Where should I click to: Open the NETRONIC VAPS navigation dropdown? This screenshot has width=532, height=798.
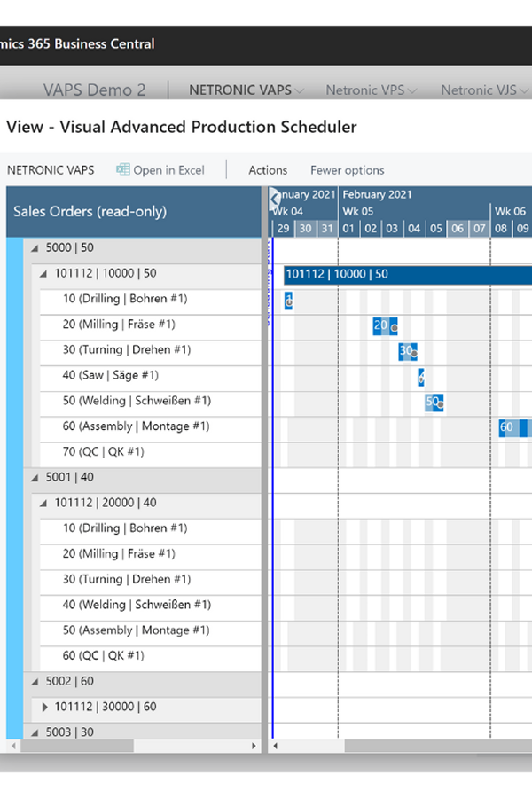(x=246, y=90)
